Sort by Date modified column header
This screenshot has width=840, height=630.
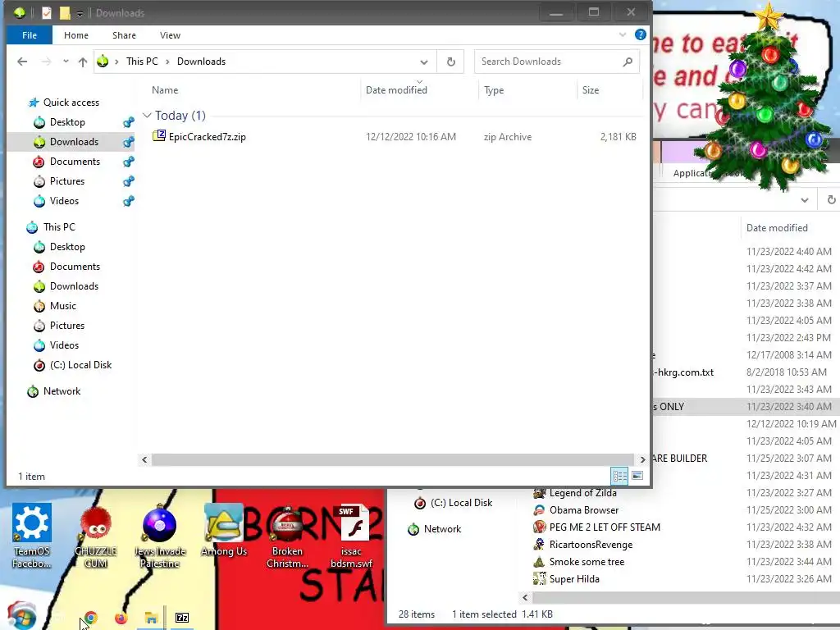396,90
